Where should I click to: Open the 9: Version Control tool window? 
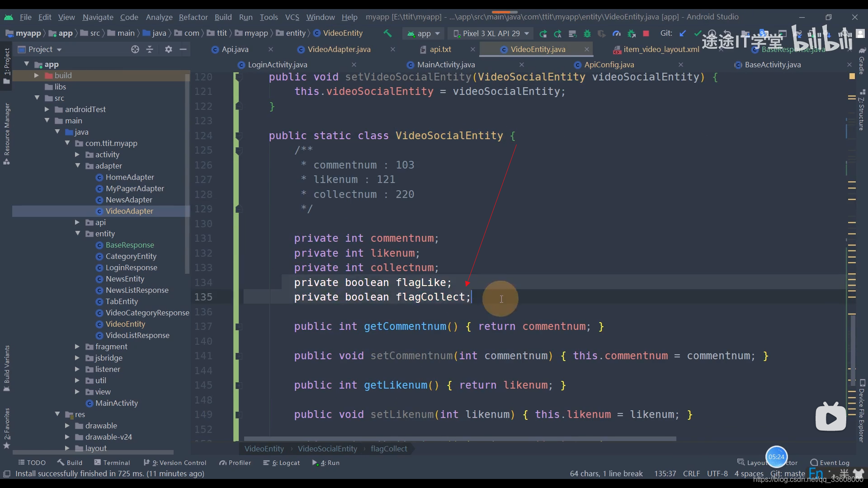tap(175, 463)
